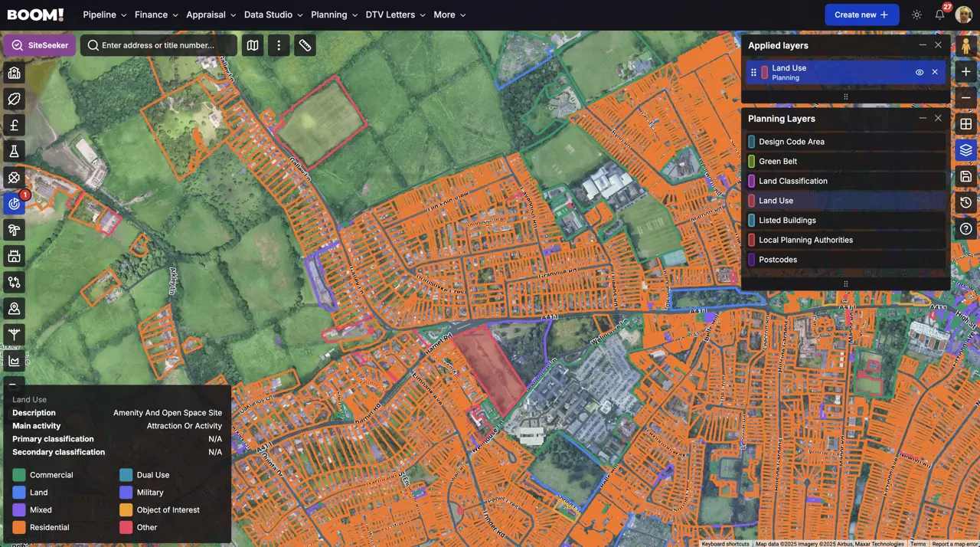Click the Land Use layer color swatch
The width and height of the screenshot is (980, 547).
(x=764, y=73)
